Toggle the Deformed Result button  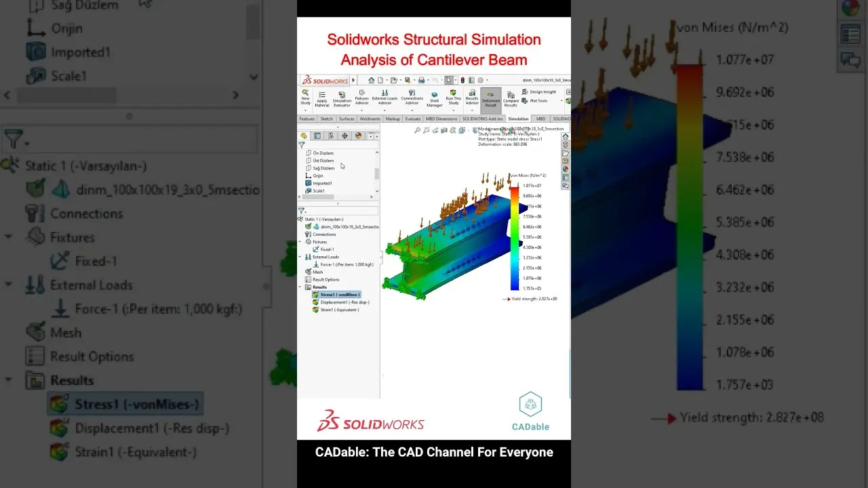tap(490, 100)
